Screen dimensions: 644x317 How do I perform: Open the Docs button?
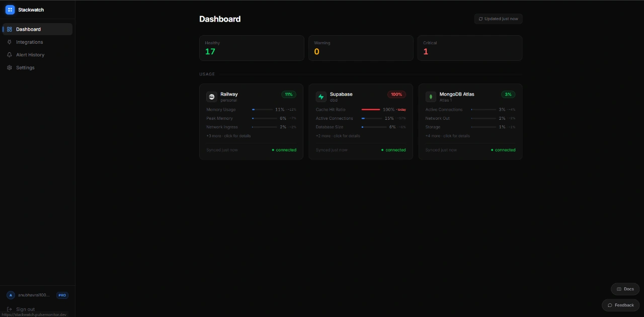625,289
